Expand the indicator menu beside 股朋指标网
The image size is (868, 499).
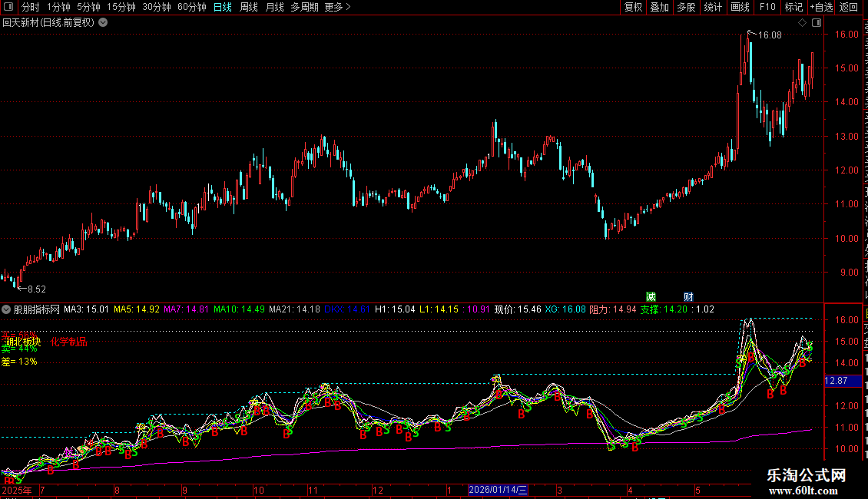pyautogui.click(x=6, y=309)
